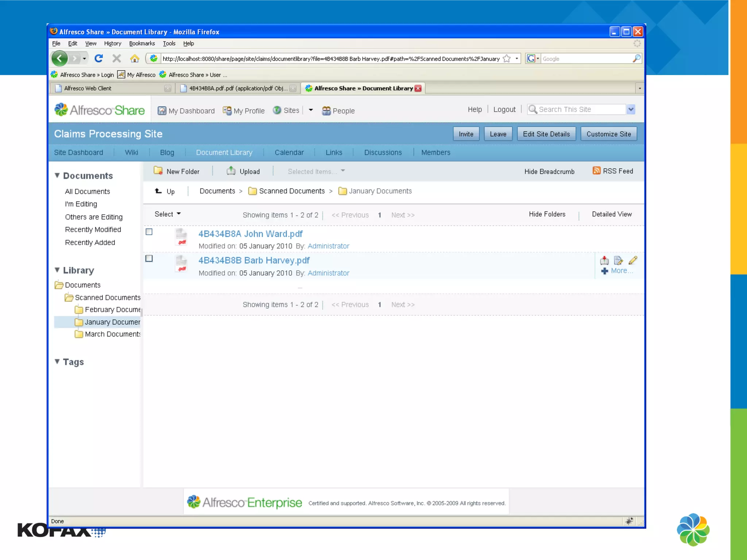Toggle Hide Folders view option
This screenshot has height=560, width=747.
pyautogui.click(x=547, y=214)
